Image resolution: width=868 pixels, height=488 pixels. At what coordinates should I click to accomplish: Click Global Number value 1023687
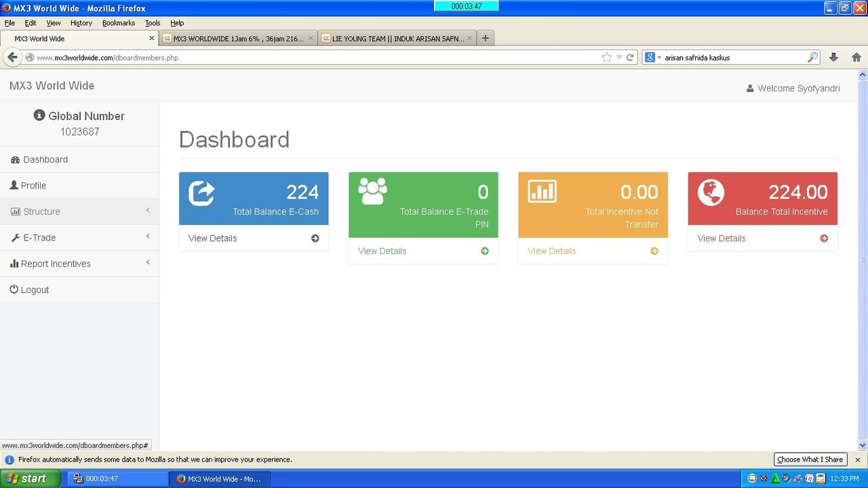pyautogui.click(x=79, y=131)
